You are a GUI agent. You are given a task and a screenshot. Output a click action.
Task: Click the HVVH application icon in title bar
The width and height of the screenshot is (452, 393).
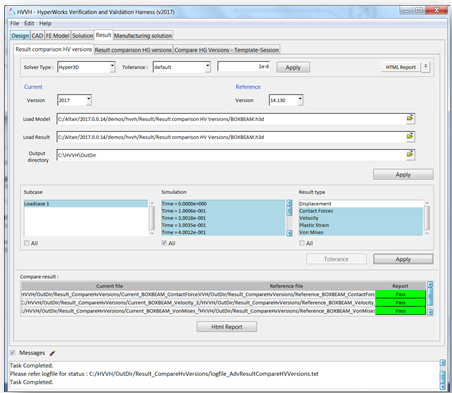[x=12, y=12]
